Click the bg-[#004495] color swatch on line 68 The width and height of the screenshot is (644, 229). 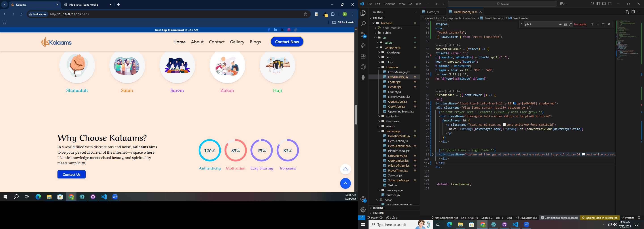(515, 104)
